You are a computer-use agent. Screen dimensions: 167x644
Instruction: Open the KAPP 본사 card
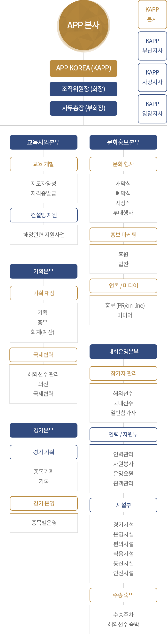[152, 15]
